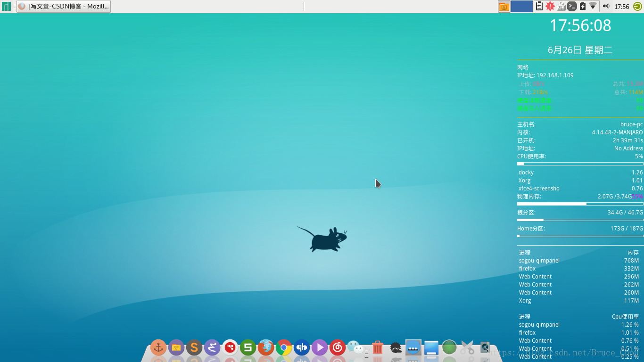Click the sogou-qimpanel 1.26 % CPU row

coord(579,325)
